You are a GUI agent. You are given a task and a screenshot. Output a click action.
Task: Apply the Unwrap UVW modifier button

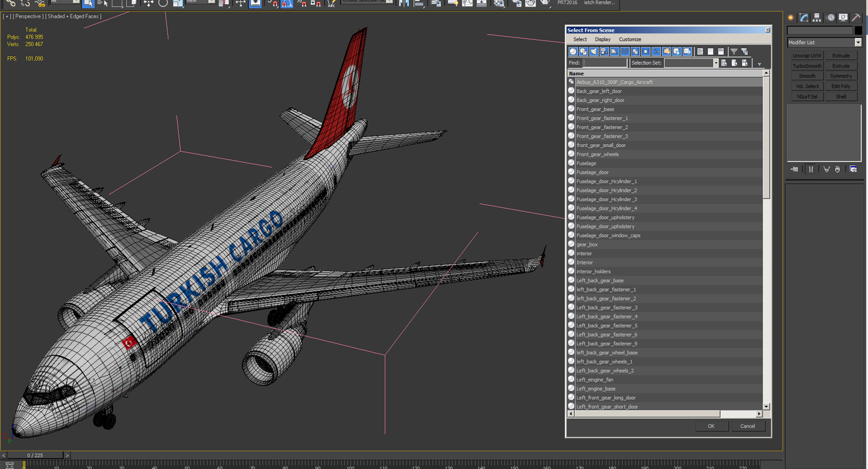click(x=807, y=56)
